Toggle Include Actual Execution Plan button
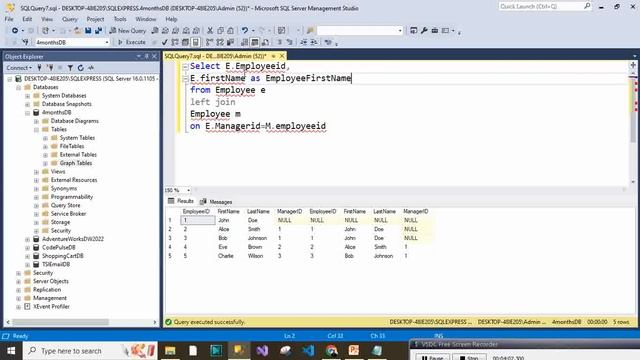This screenshot has width=640, height=360. 209,42
